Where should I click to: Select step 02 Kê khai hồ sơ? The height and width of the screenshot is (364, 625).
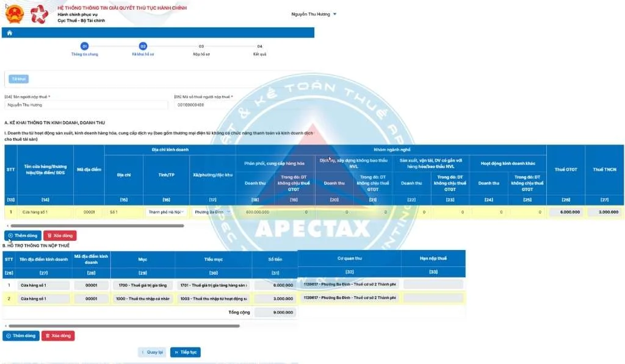[143, 46]
